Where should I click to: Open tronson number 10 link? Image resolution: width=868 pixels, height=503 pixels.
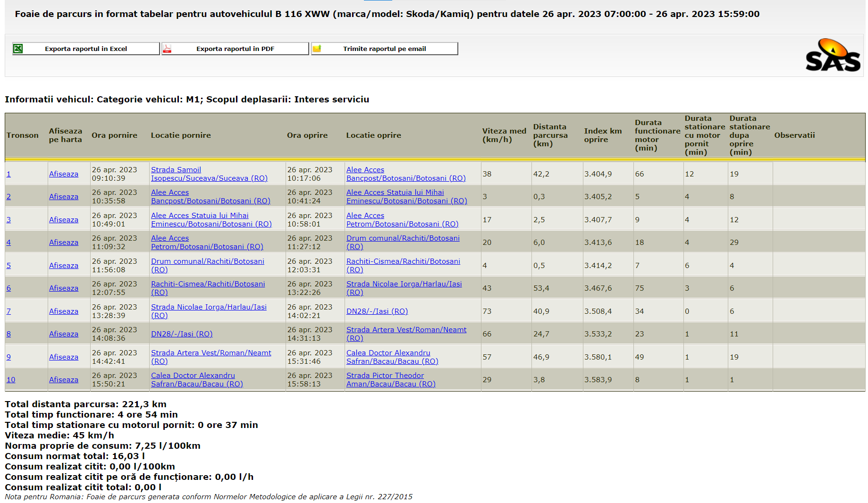tap(11, 380)
